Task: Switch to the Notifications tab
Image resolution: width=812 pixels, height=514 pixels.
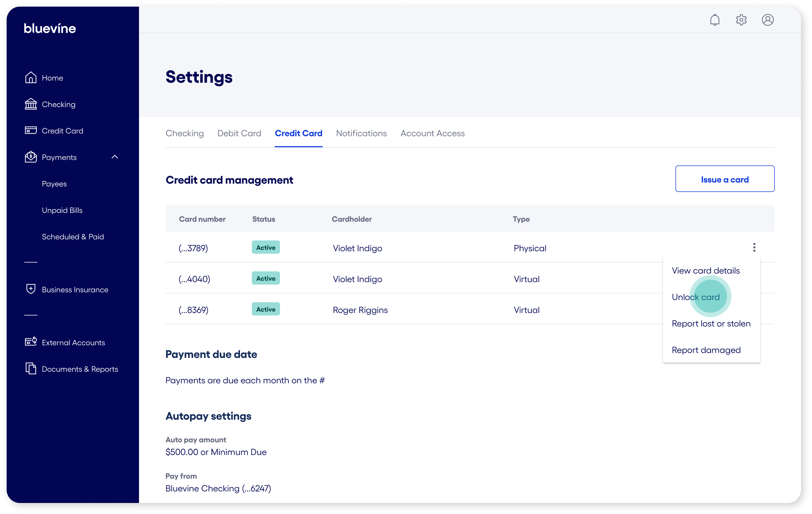Action: [361, 133]
